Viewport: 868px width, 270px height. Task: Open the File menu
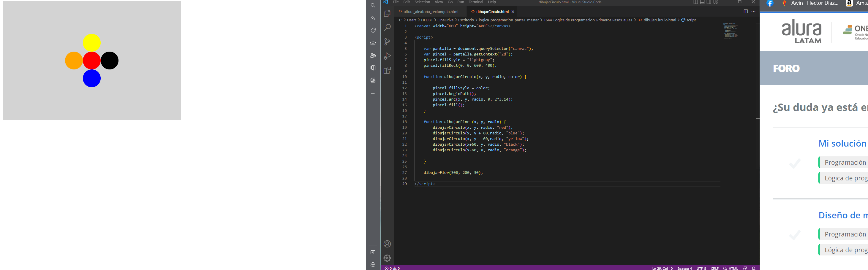[x=396, y=2]
